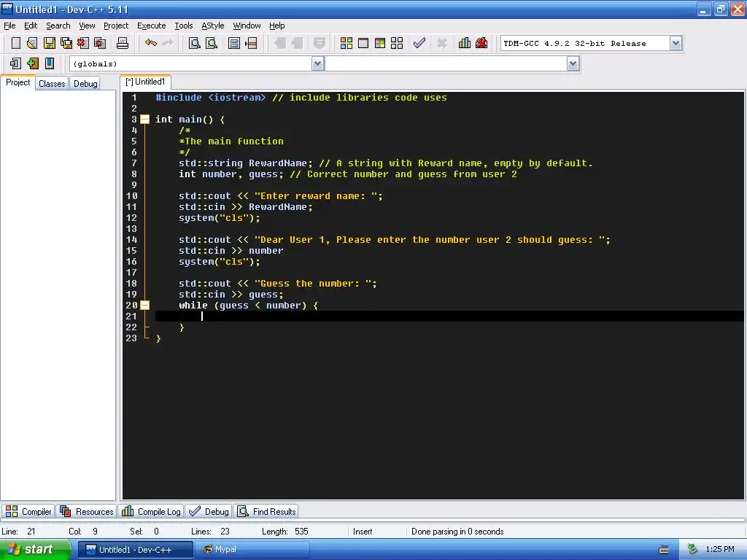Open the Compiler bottom tab

tap(28, 511)
